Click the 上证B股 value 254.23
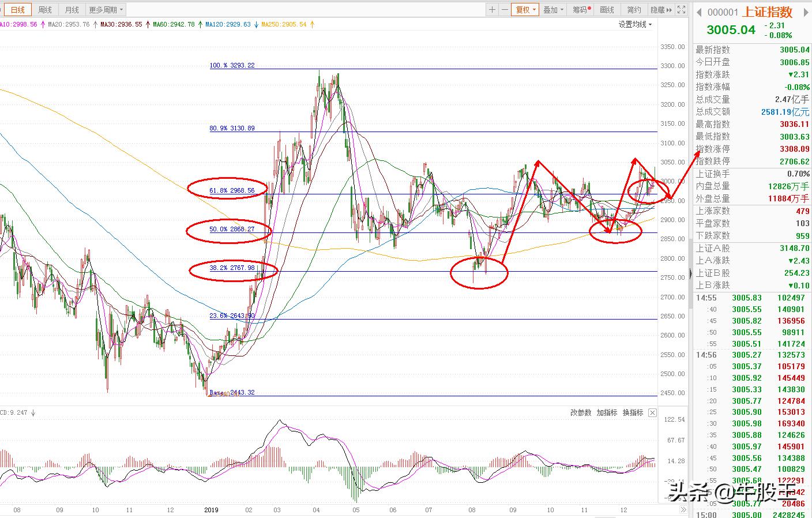The image size is (812, 518). pyautogui.click(x=797, y=273)
